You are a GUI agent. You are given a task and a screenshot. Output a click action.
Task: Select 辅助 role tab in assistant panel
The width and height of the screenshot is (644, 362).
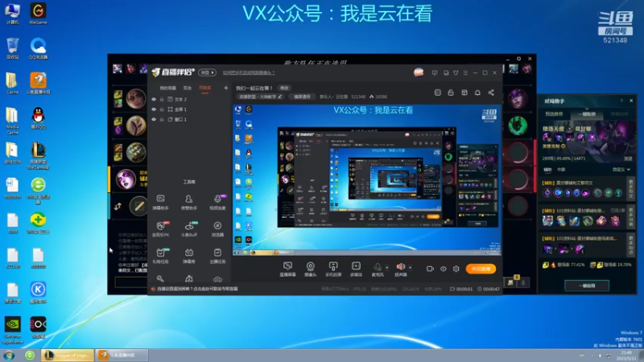tap(548, 170)
